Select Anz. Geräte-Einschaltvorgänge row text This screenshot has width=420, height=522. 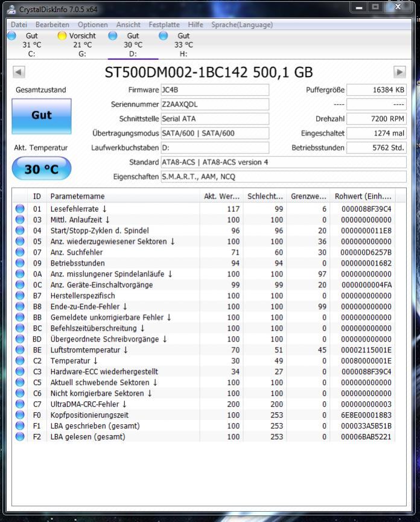pyautogui.click(x=101, y=285)
